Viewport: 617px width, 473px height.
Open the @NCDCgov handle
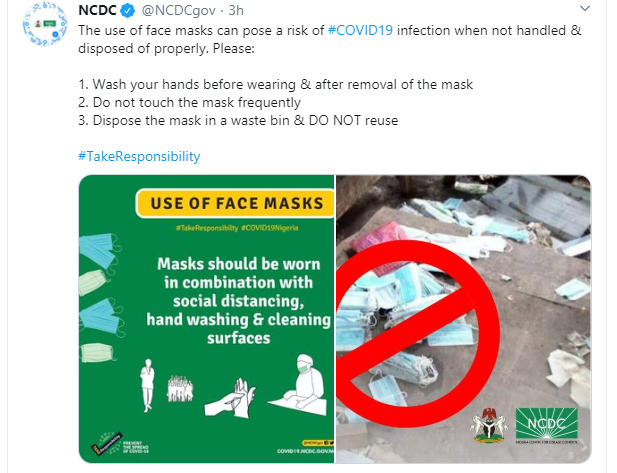coord(178,11)
